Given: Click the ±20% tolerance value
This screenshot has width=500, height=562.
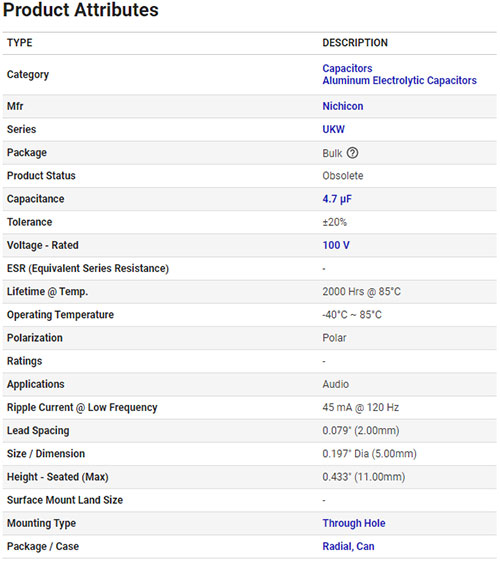Looking at the screenshot, I should 334,222.
